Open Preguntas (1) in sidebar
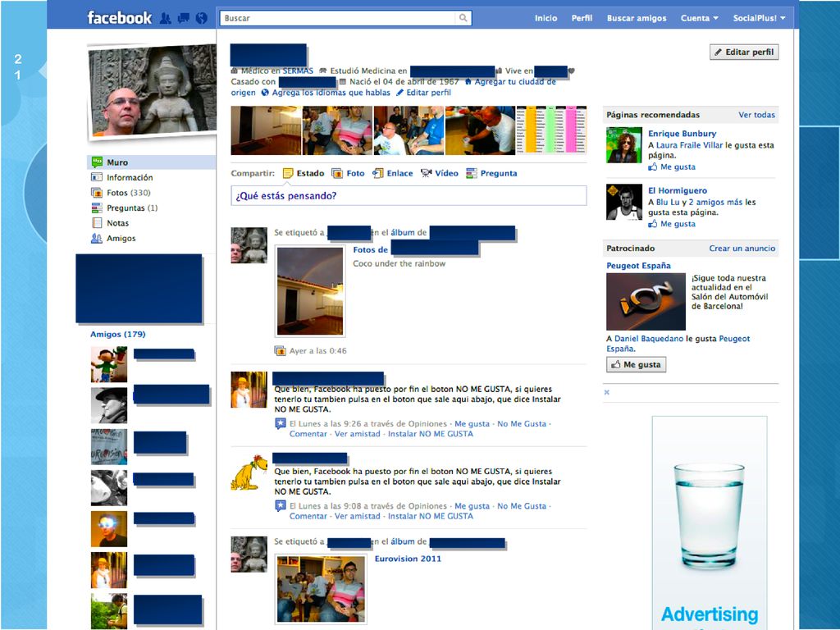Image resolution: width=840 pixels, height=630 pixels. coord(132,208)
